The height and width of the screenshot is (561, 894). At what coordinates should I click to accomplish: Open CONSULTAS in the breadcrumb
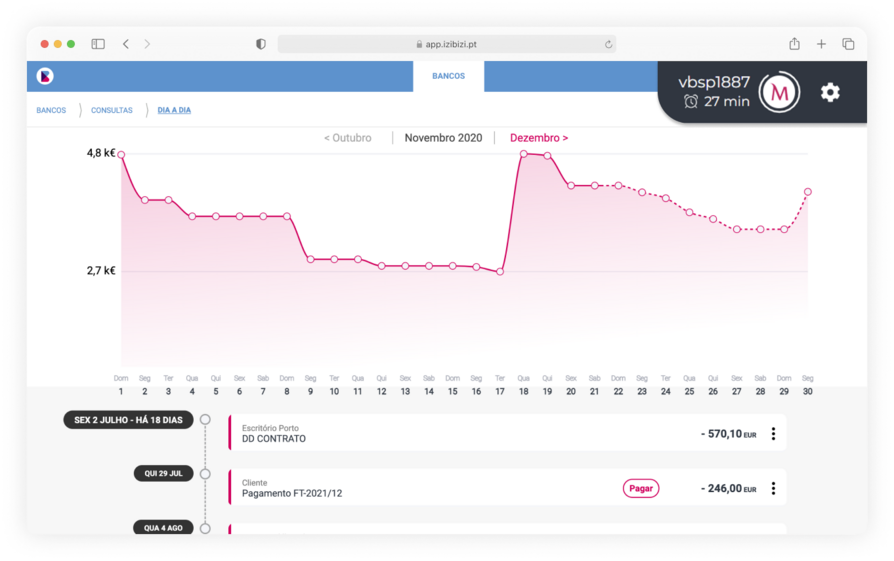[112, 110]
